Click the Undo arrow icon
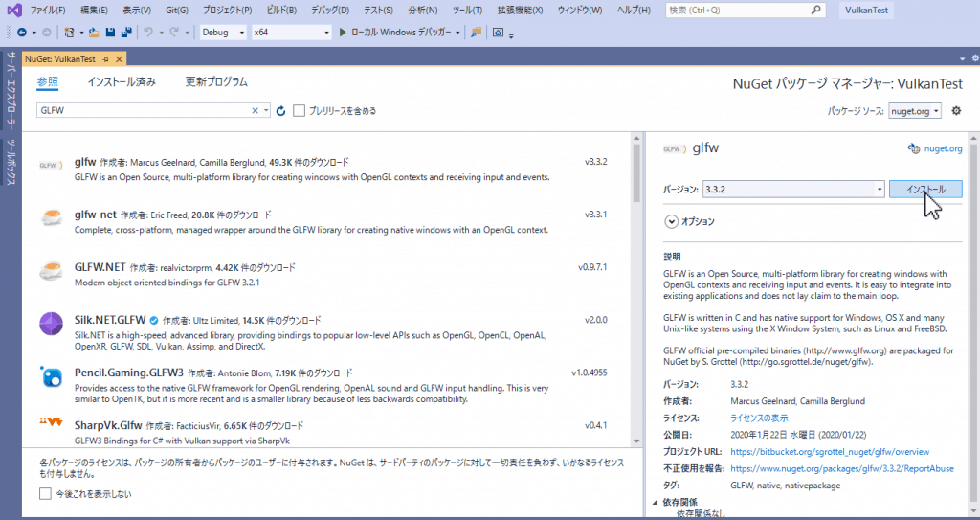 coord(148,32)
